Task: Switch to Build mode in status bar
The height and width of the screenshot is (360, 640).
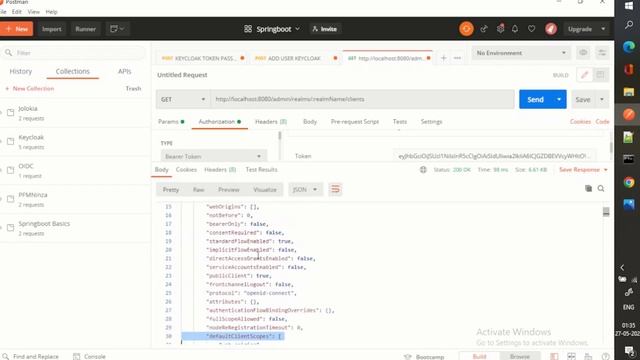Action: (x=479, y=356)
